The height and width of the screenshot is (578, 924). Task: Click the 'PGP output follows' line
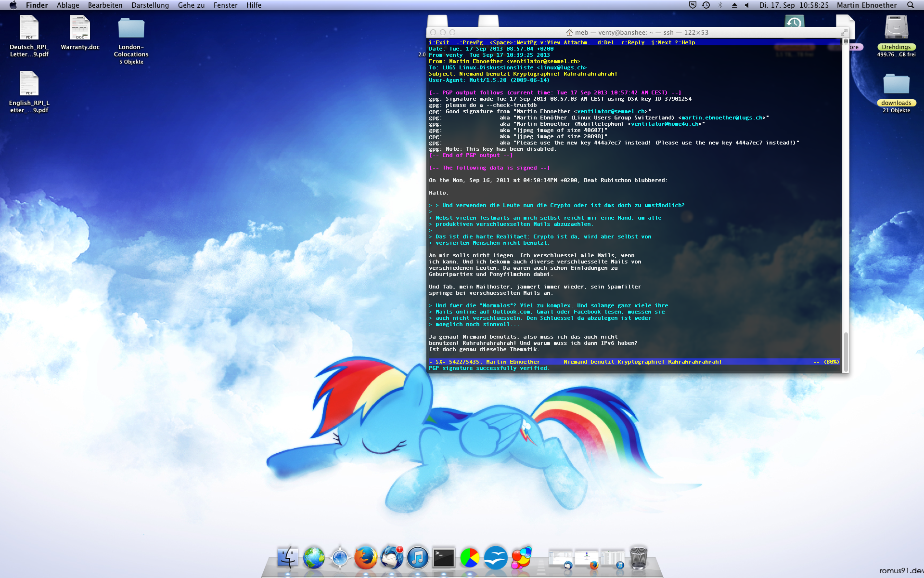[x=555, y=92]
